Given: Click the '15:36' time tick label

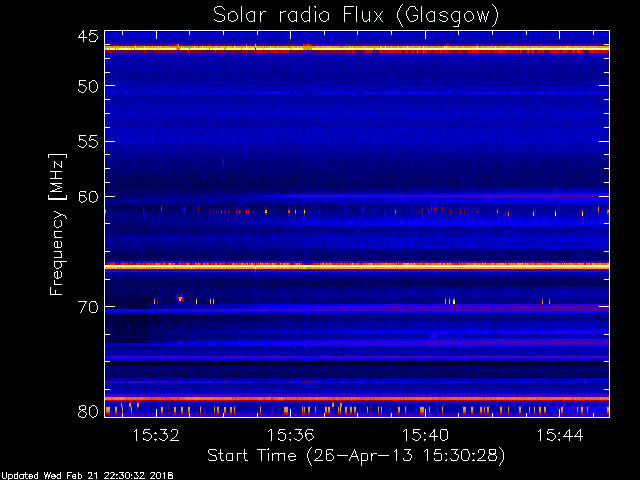Looking at the screenshot, I should (291, 435).
